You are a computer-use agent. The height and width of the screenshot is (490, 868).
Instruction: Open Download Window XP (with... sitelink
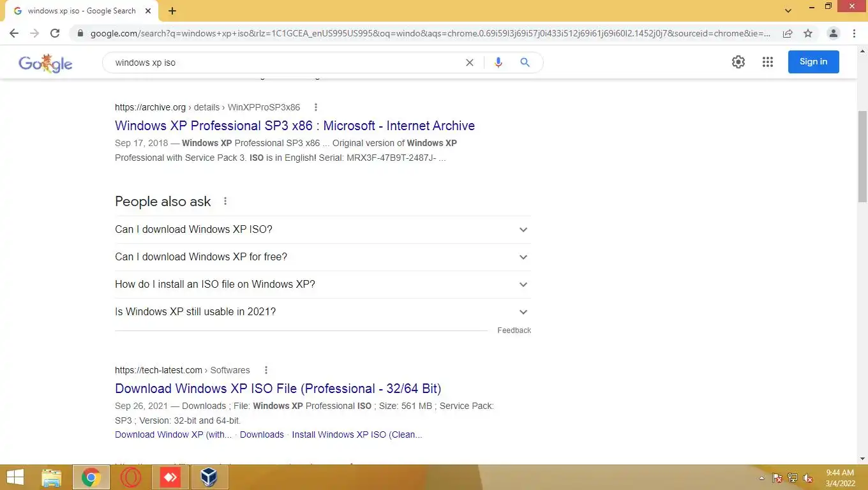coord(174,434)
